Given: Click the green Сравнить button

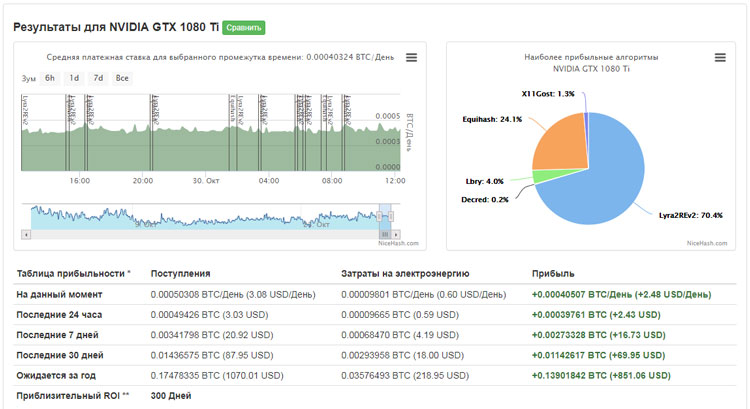Looking at the screenshot, I should [x=243, y=28].
